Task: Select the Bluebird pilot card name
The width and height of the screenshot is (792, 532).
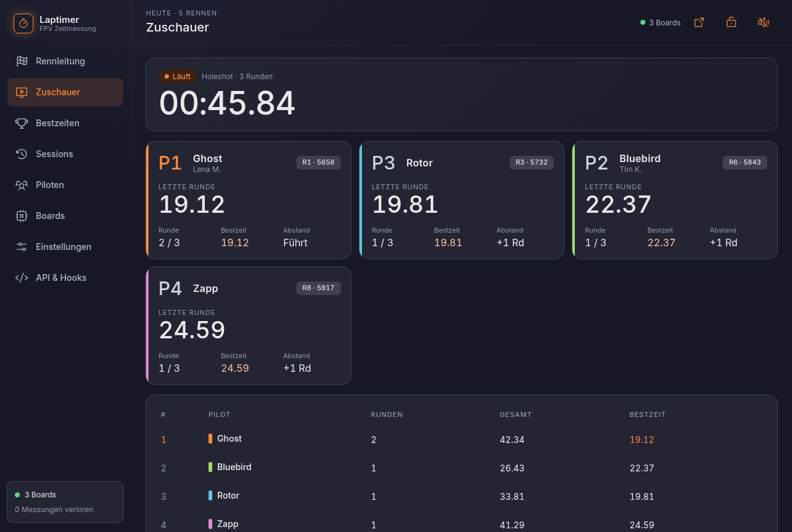Action: tap(640, 158)
